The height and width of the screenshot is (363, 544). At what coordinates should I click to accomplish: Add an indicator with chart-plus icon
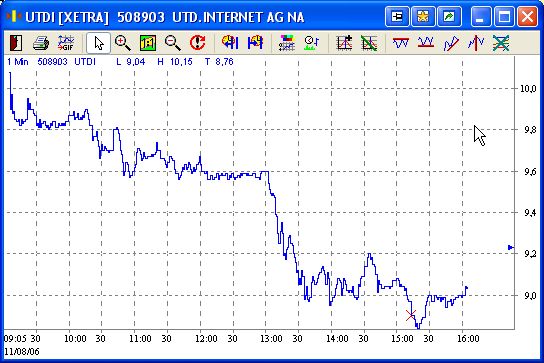344,43
